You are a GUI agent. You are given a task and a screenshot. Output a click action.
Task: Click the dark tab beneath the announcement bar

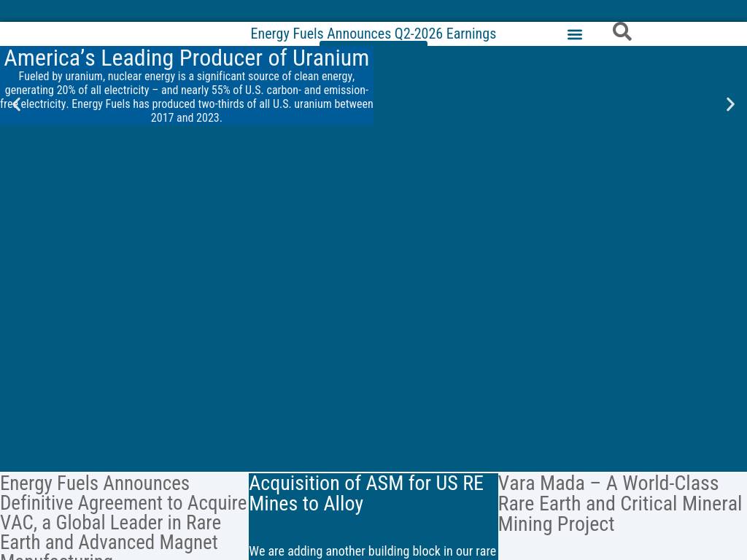pos(373,43)
